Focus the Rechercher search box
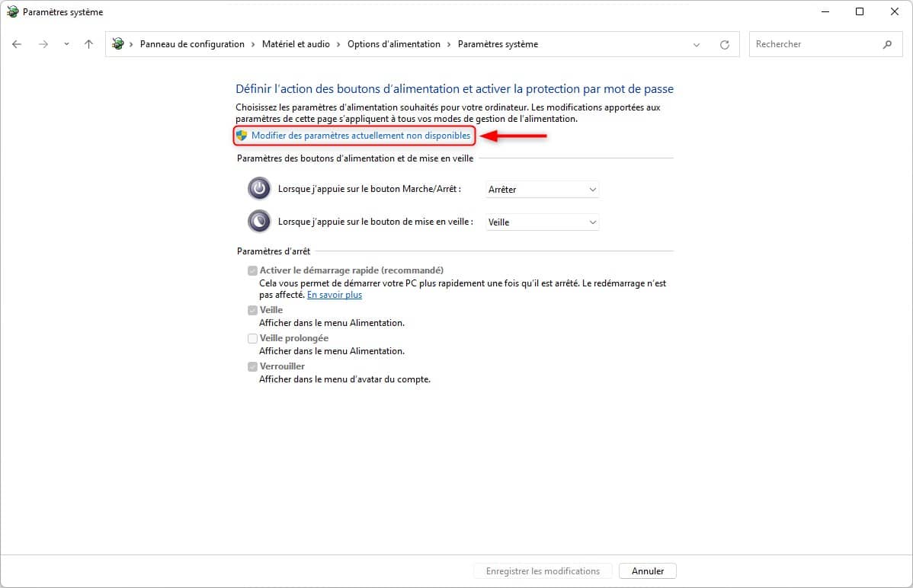Image resolution: width=913 pixels, height=588 pixels. [x=825, y=44]
